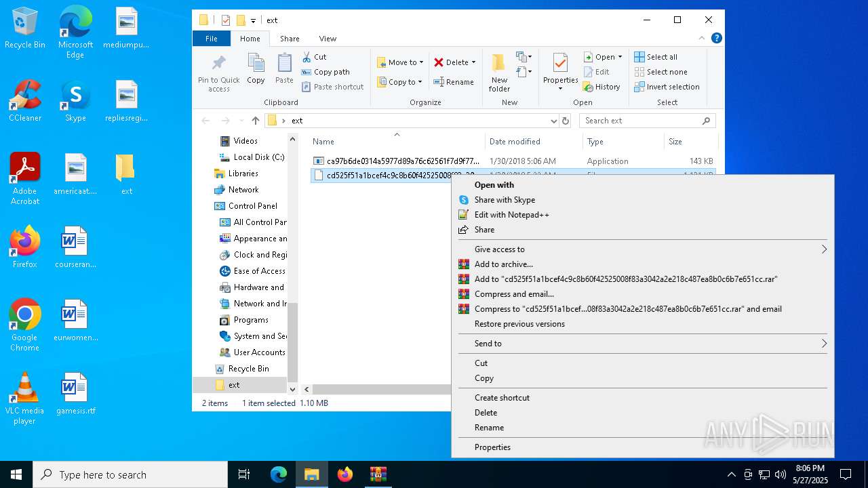Choose Edit with Notepad++ in context menu

coord(642,215)
